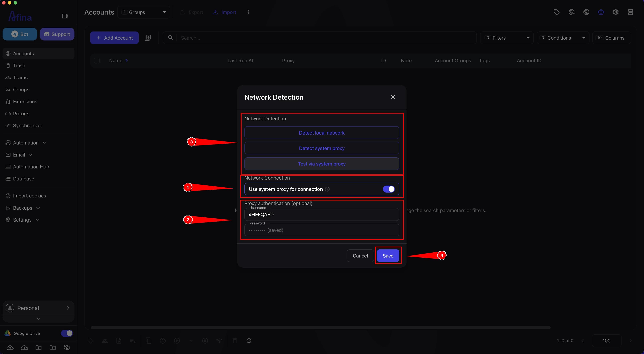Toggle Use system proxy for connection
Image resolution: width=644 pixels, height=354 pixels.
coord(389,189)
